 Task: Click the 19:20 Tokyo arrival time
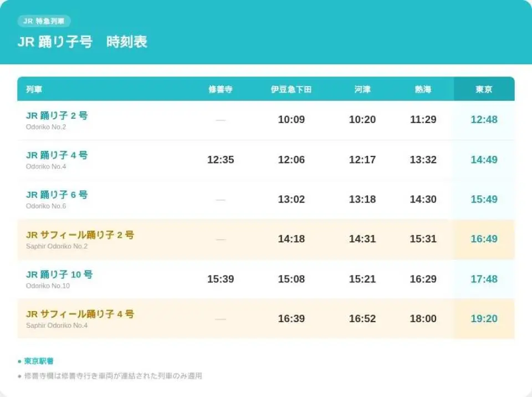[484, 319]
